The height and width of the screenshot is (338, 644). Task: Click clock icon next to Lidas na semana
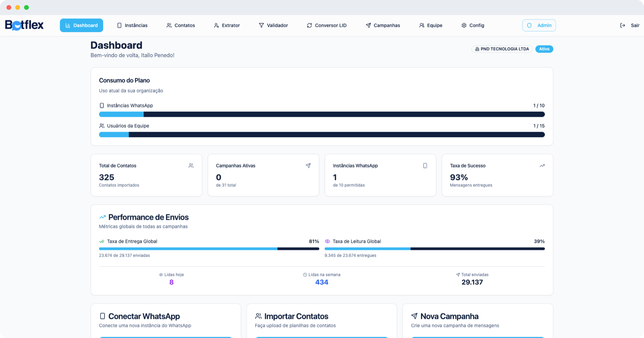pos(305,275)
